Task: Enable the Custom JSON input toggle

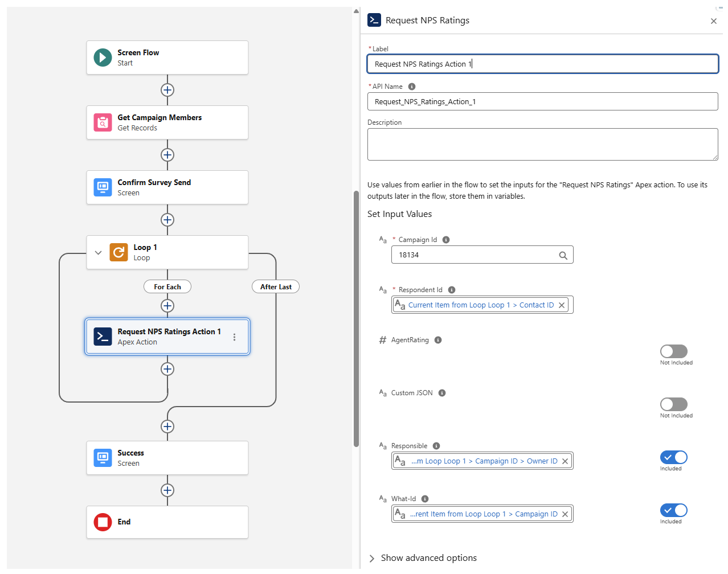Action: coord(674,404)
